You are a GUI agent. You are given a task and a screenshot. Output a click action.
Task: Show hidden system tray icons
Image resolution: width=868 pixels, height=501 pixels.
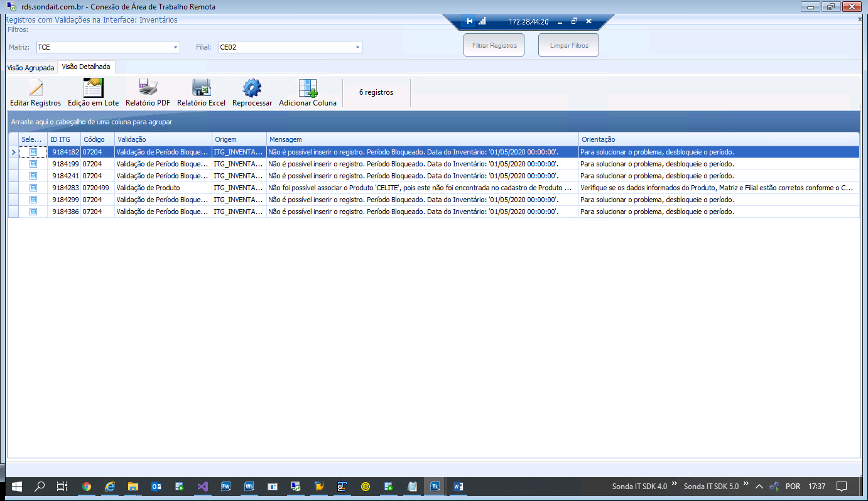click(x=759, y=486)
